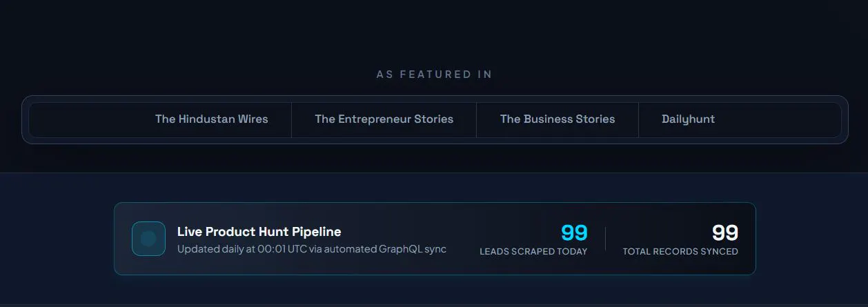Open The Hindustan Wires feature

pyautogui.click(x=211, y=119)
